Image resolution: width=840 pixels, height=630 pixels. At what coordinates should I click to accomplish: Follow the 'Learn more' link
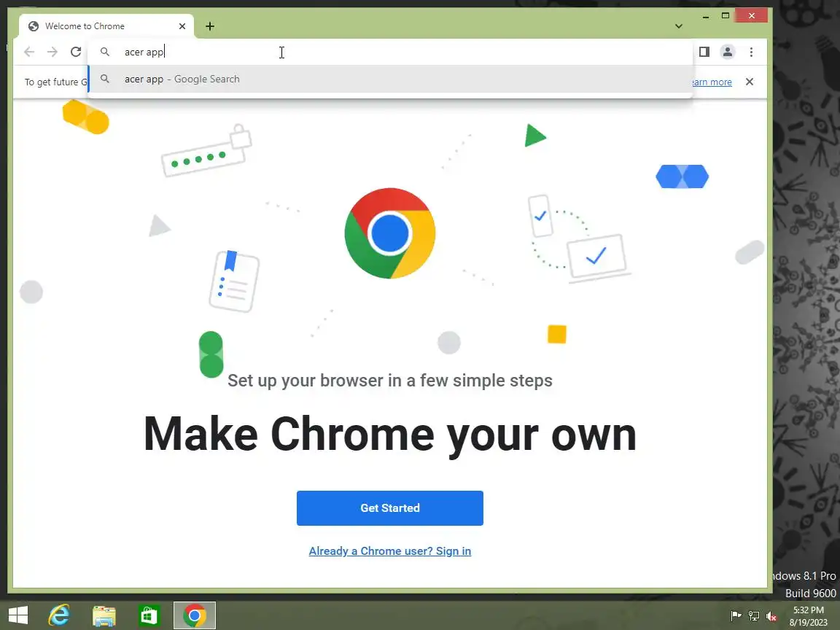point(712,82)
